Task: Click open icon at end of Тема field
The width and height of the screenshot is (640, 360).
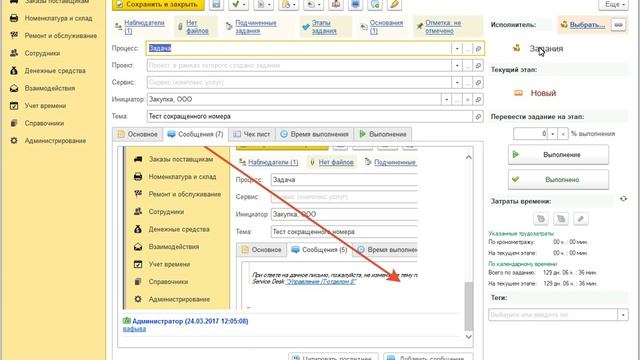Action: coord(478,117)
